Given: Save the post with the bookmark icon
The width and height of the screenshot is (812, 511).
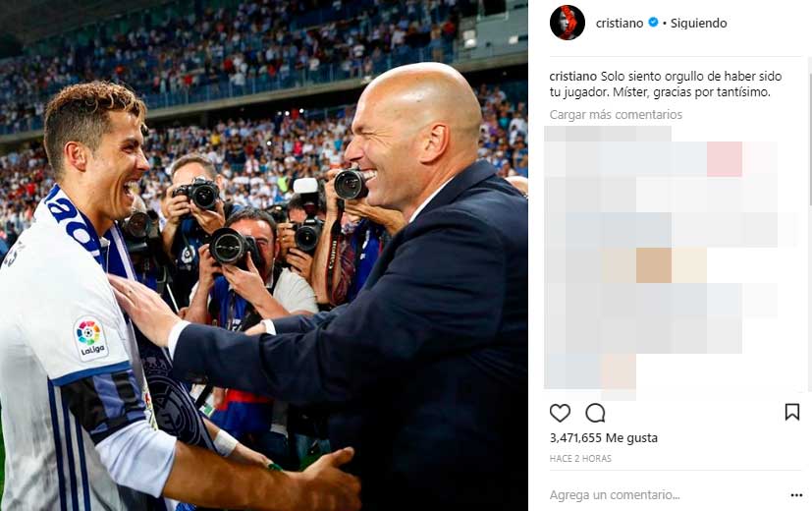Looking at the screenshot, I should tap(791, 412).
